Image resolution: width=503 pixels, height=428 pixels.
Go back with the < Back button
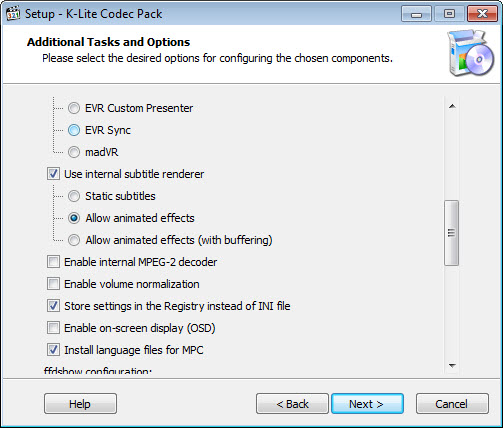(x=292, y=404)
